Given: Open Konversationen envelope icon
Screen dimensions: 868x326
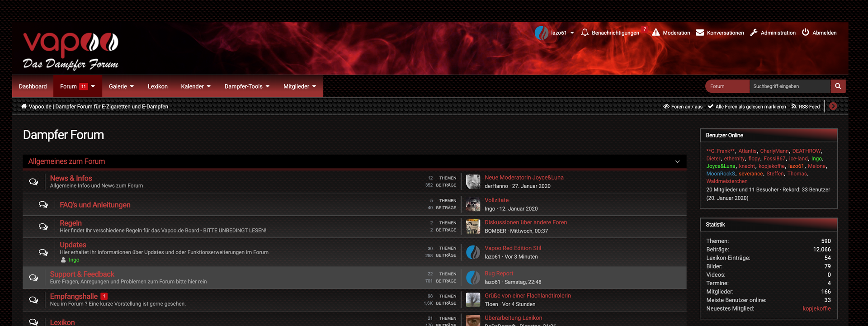Looking at the screenshot, I should click(x=700, y=33).
